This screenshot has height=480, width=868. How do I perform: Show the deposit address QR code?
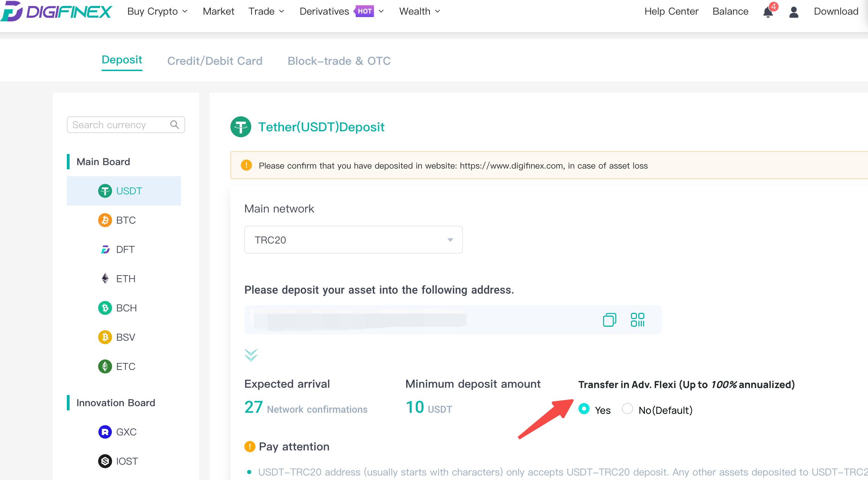pos(637,319)
